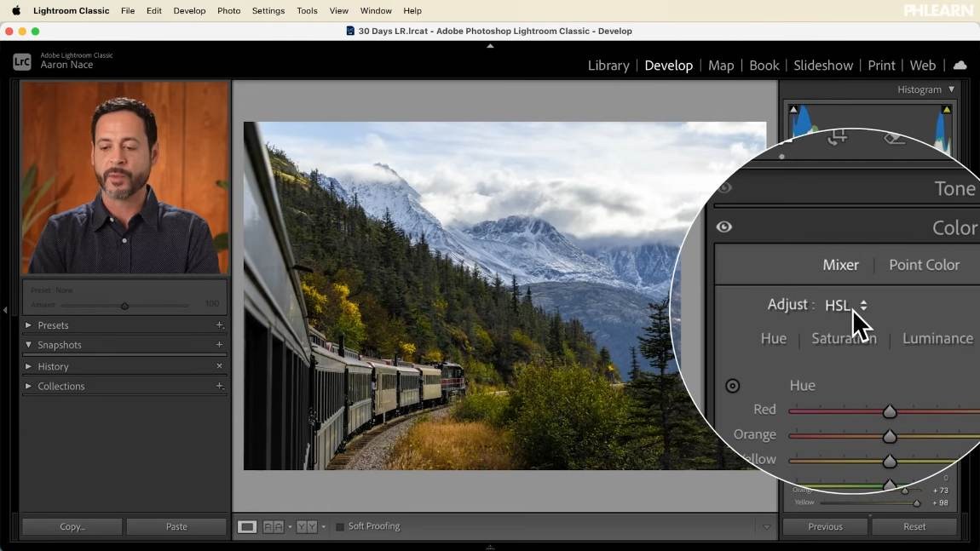Pick the Hue targeted adjustment tool icon

coord(733,386)
